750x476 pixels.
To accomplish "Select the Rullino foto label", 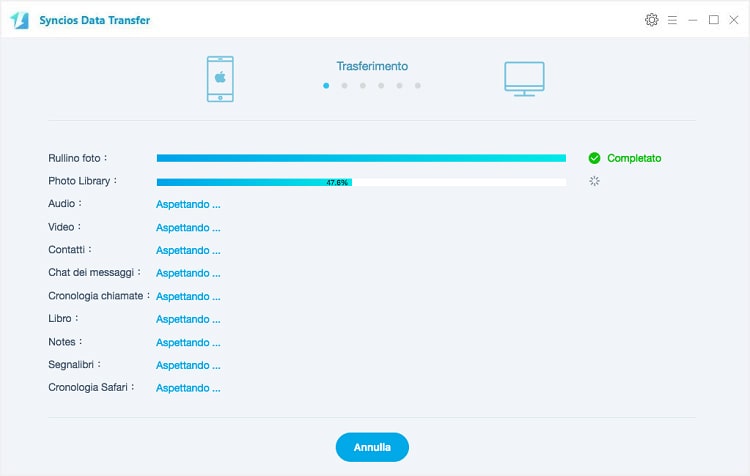I will (x=78, y=158).
